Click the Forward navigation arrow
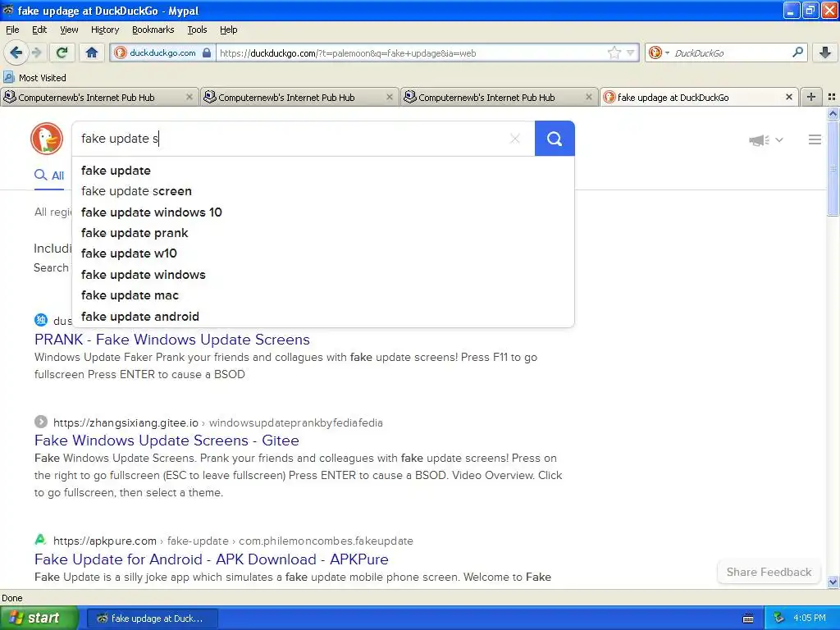840x630 pixels. [x=36, y=52]
